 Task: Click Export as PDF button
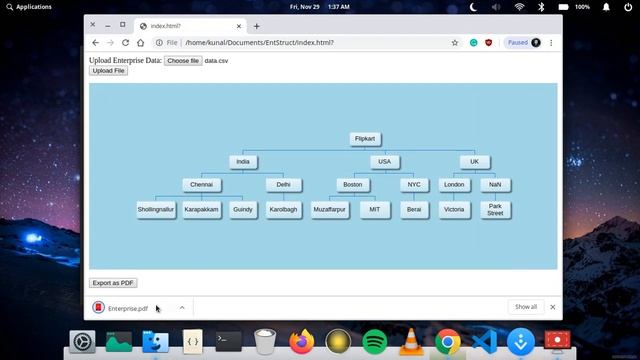coord(113,283)
